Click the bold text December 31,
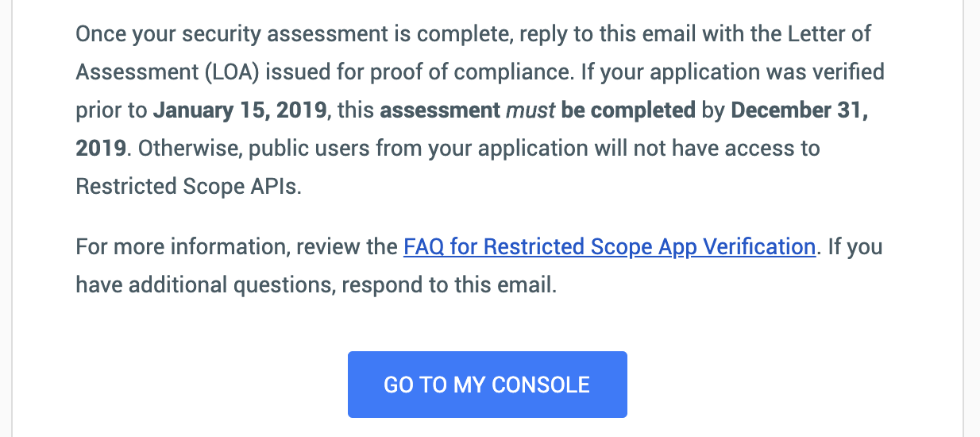 [799, 110]
